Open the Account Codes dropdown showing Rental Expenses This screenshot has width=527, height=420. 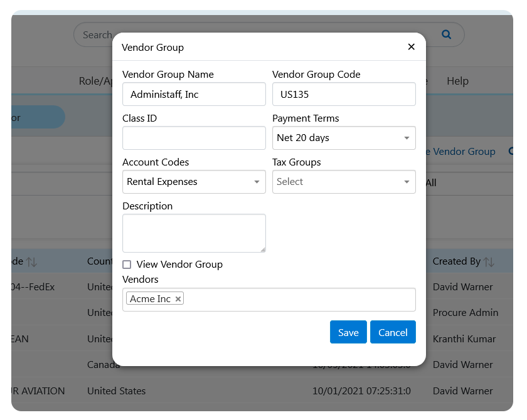point(194,182)
